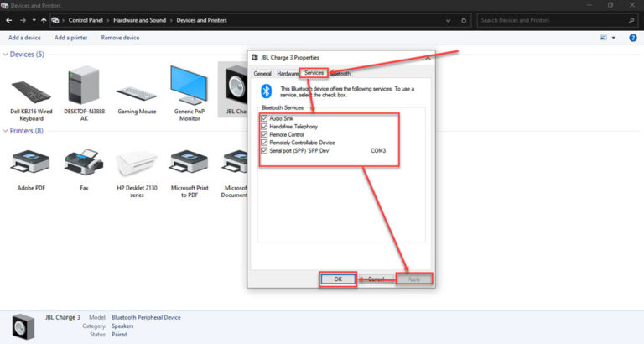
Task: Click the Speakers category text
Action: [122, 326]
